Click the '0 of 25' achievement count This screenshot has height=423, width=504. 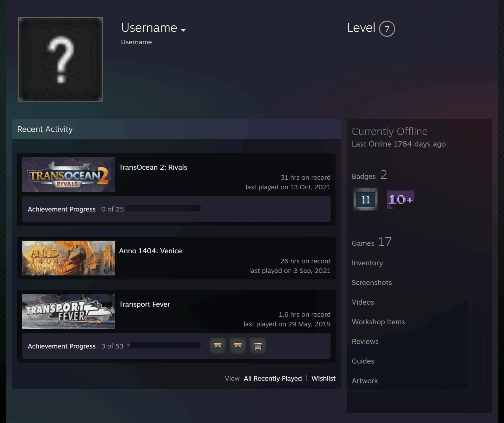[x=112, y=209]
